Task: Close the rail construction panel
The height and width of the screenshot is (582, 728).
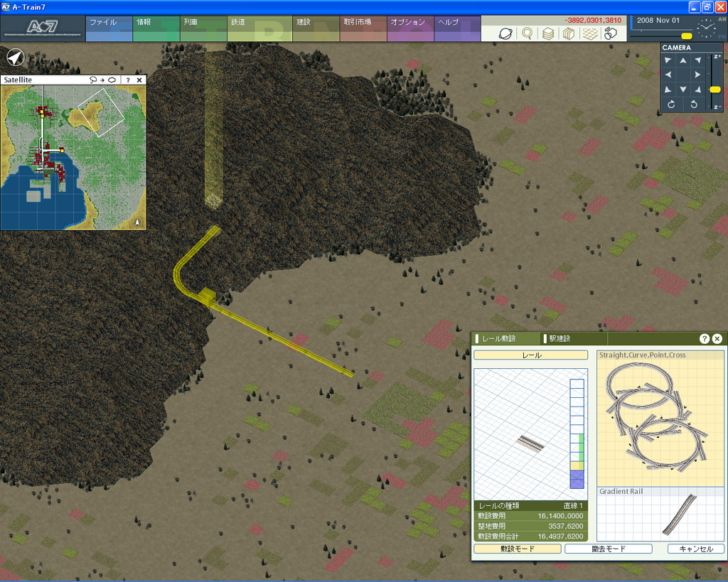Action: point(717,338)
